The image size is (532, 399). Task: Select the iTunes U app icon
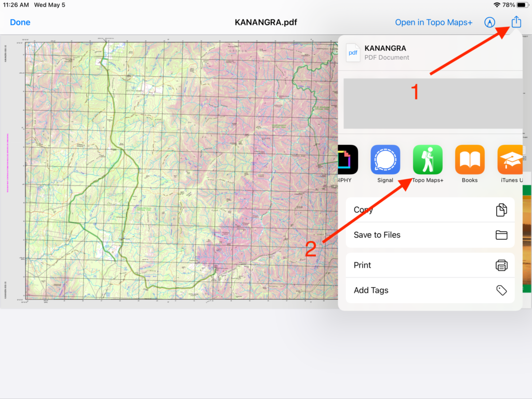(x=510, y=159)
